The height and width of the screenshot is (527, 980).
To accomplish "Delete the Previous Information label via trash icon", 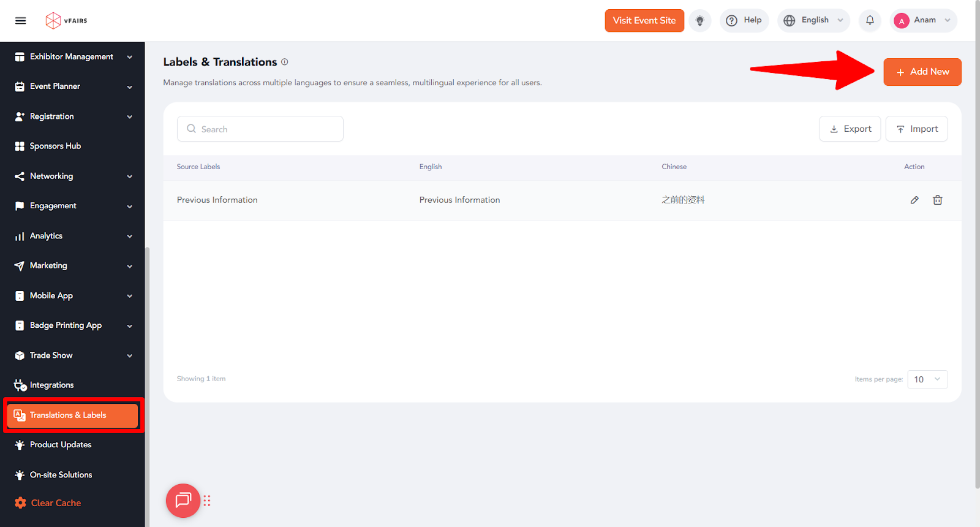I will [x=937, y=200].
